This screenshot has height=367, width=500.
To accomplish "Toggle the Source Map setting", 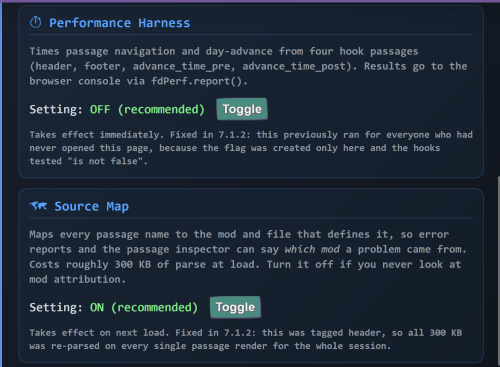I will click(235, 307).
